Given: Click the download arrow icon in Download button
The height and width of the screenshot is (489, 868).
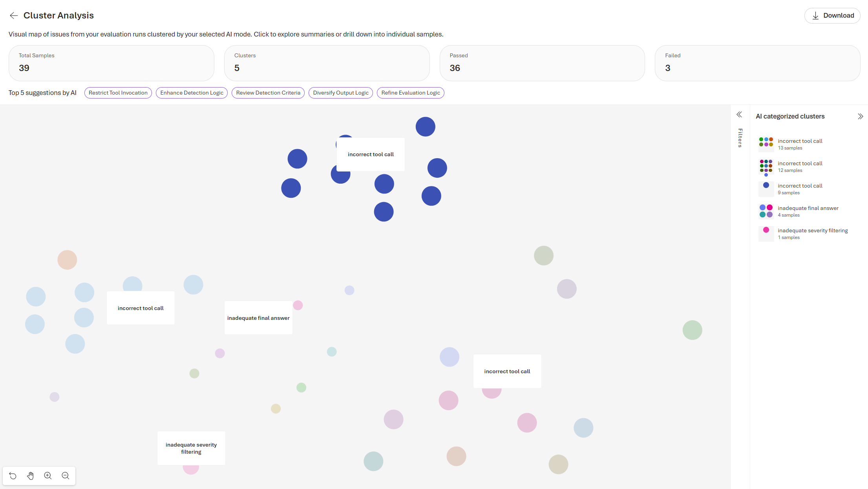Looking at the screenshot, I should 814,15.
